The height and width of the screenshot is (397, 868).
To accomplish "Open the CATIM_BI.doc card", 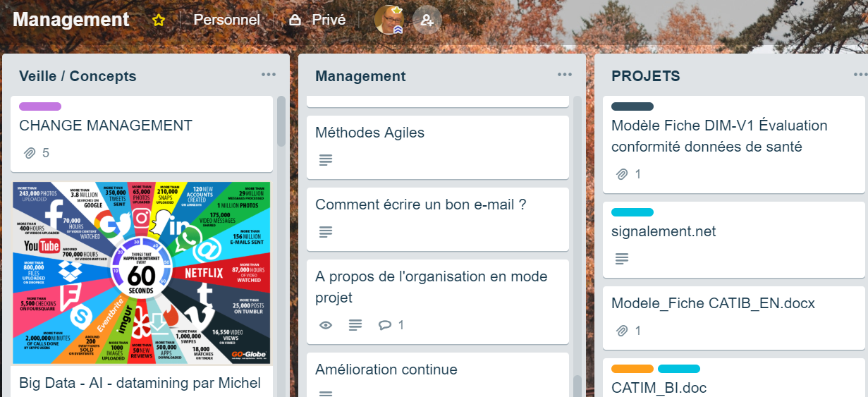I will coord(734,378).
